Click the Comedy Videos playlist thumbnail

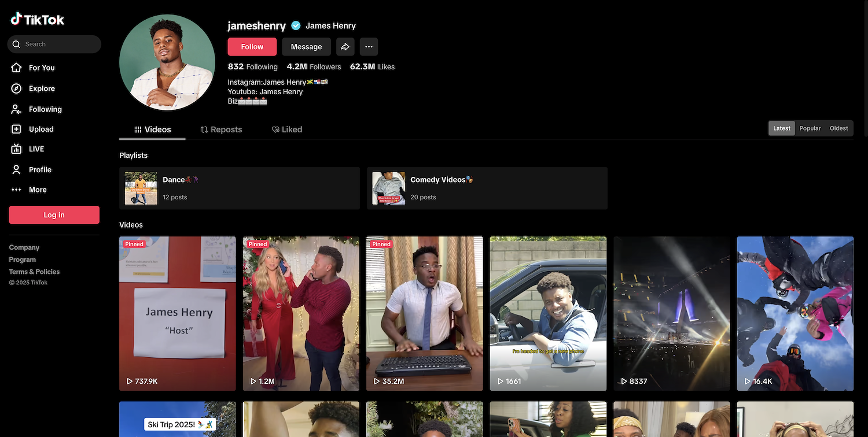389,188
